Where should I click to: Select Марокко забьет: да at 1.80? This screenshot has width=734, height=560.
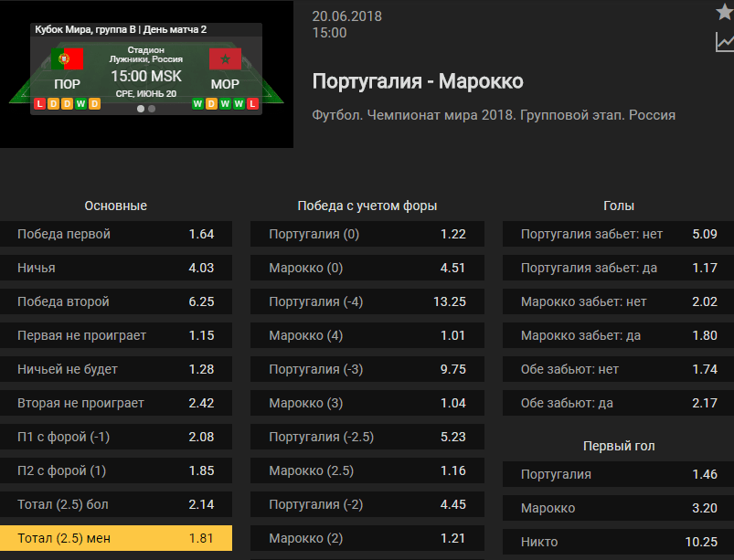tap(619, 335)
